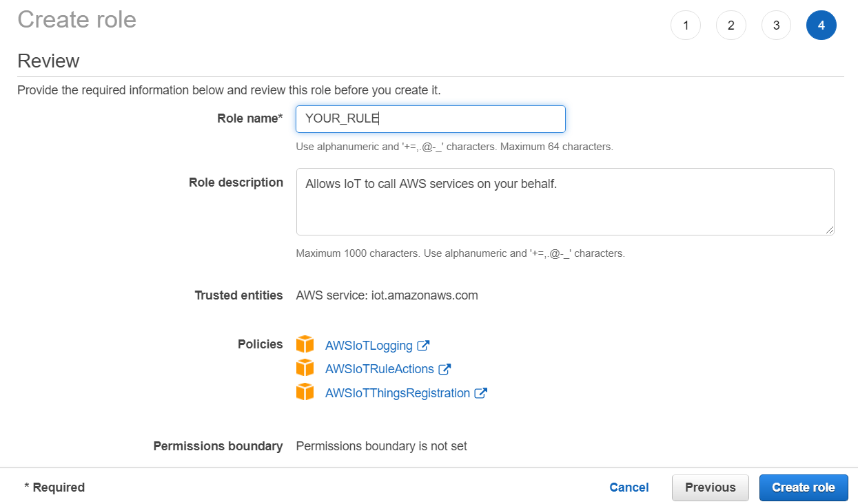Click the AWSIoTLogging policy box icon
The height and width of the screenshot is (504, 858).
point(305,344)
